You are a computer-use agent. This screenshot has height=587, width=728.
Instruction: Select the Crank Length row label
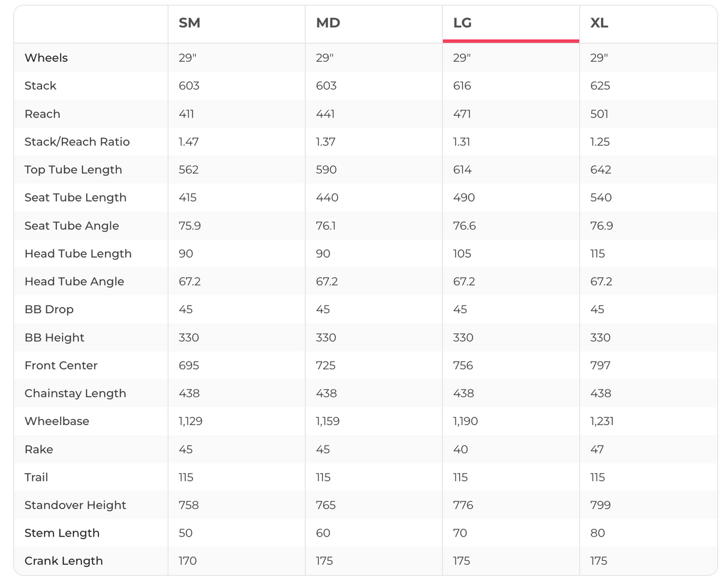[x=64, y=561]
